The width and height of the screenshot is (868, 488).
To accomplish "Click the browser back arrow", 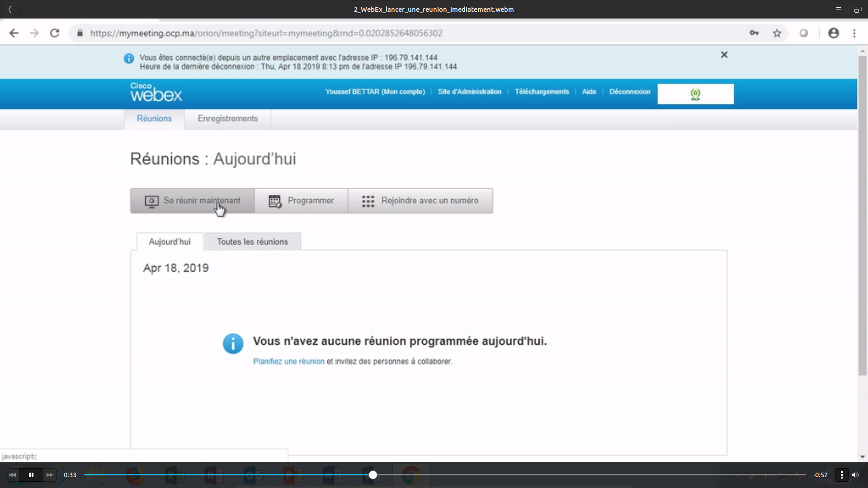I will pyautogui.click(x=14, y=33).
